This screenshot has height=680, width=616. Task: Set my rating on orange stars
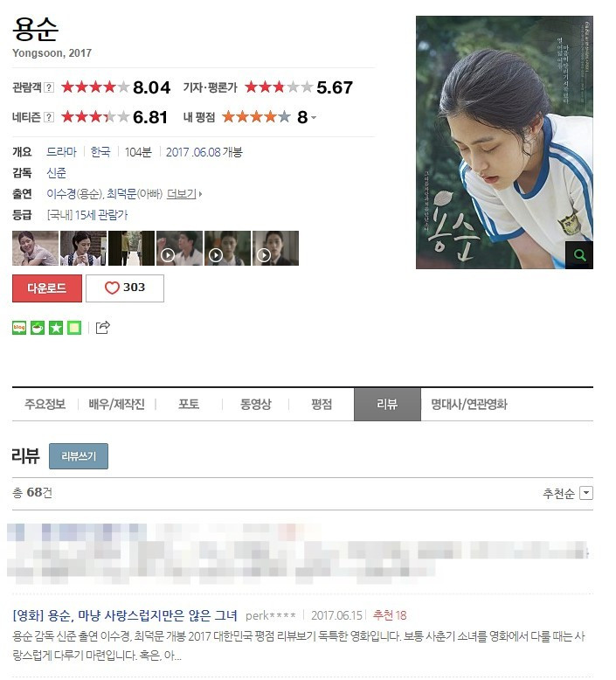256,117
